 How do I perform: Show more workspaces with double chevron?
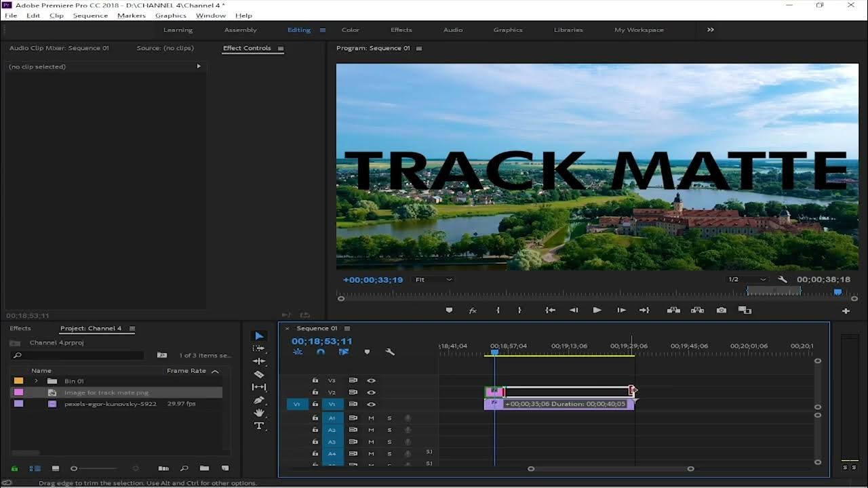click(710, 30)
